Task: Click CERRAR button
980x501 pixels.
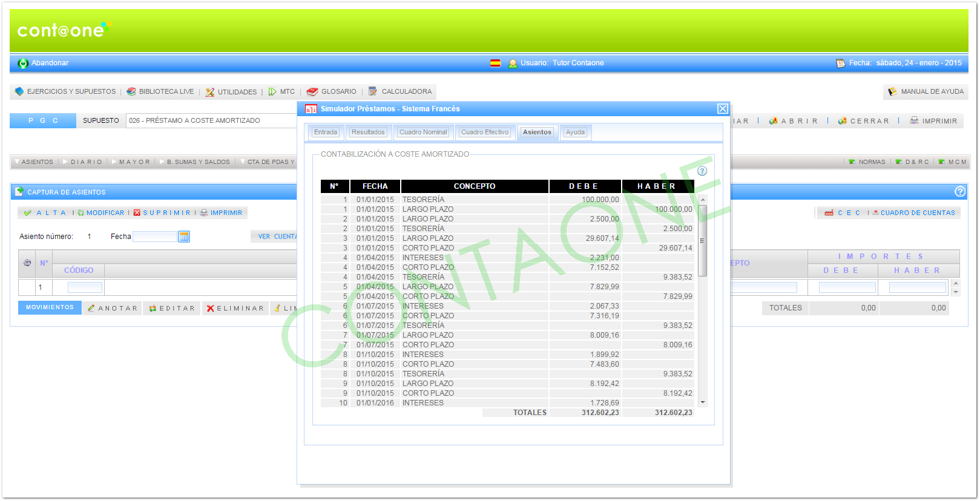Action: (864, 121)
